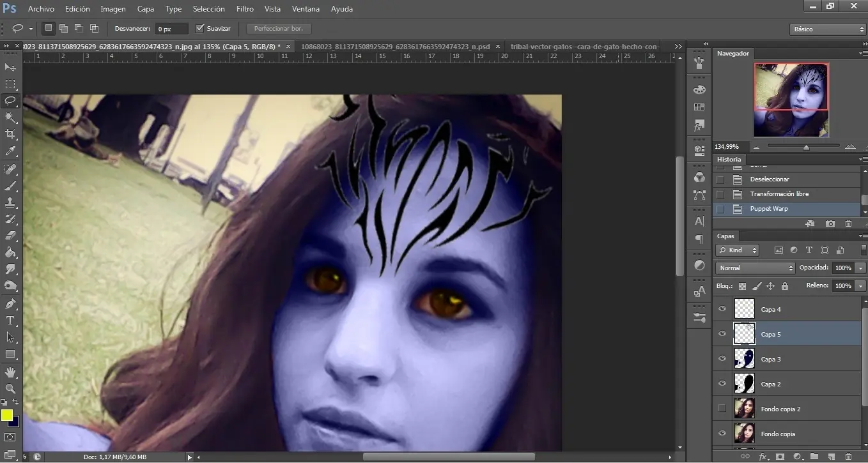
Task: Click the Intersect with selection mode icon
Action: [94, 29]
